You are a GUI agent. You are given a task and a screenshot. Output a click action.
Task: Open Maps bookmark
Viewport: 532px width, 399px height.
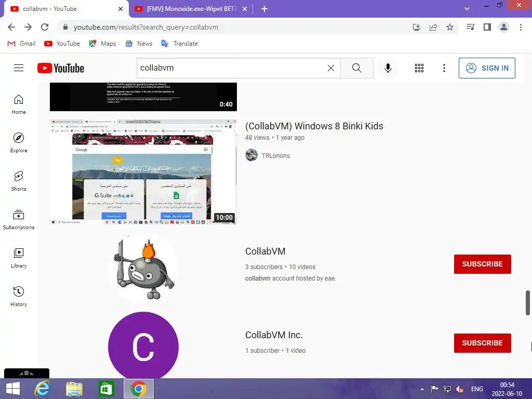click(102, 44)
